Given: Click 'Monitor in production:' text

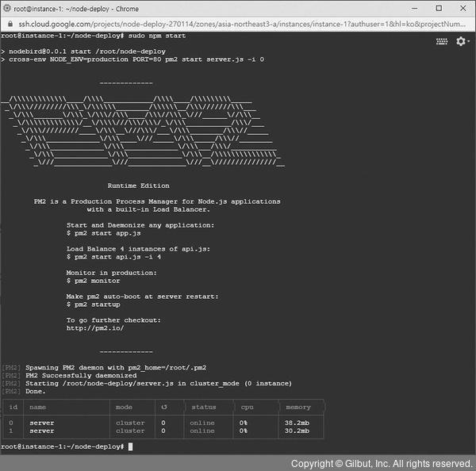Looking at the screenshot, I should click(111, 273).
